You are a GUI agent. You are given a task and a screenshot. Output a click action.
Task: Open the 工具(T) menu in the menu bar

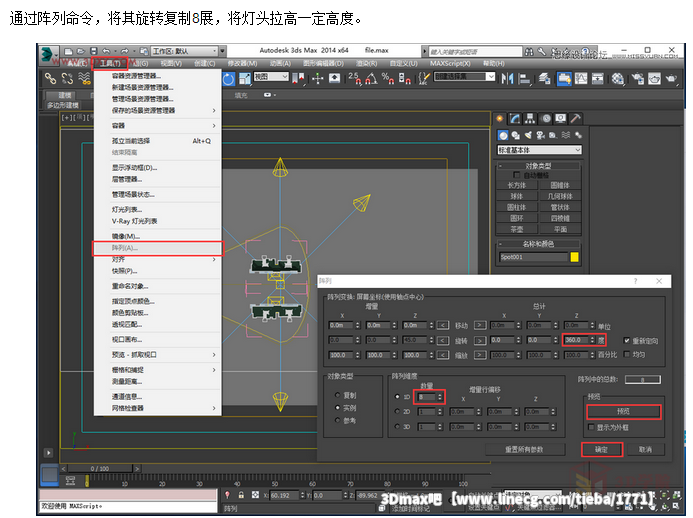110,63
